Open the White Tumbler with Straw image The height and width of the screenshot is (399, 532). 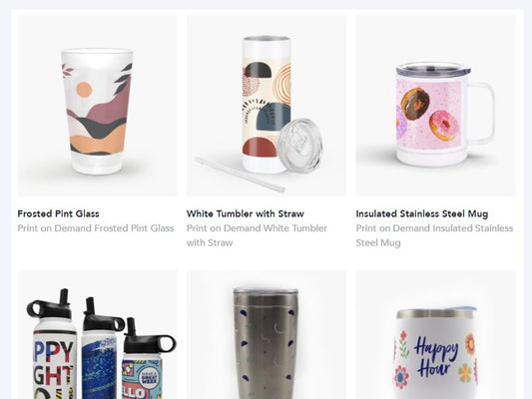click(266, 106)
